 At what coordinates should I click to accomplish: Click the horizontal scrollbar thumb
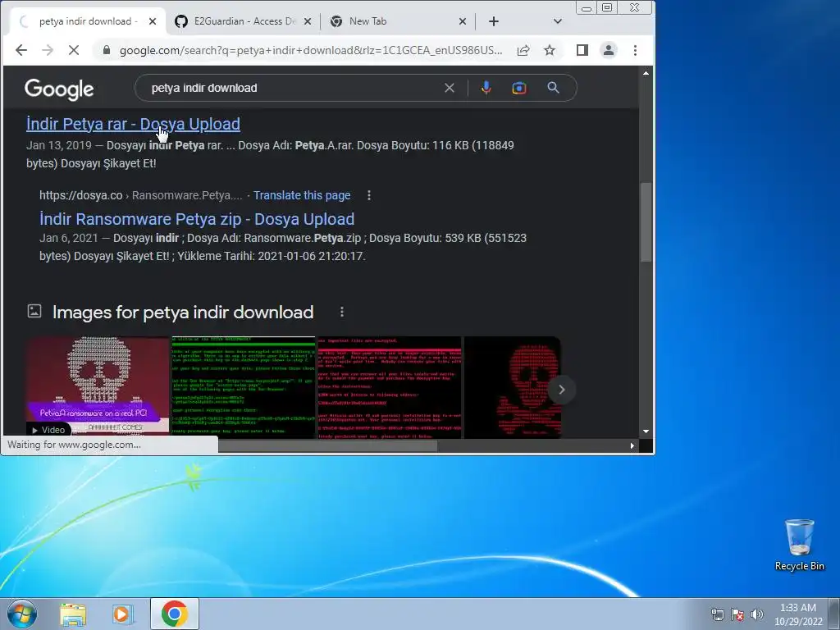(327, 445)
